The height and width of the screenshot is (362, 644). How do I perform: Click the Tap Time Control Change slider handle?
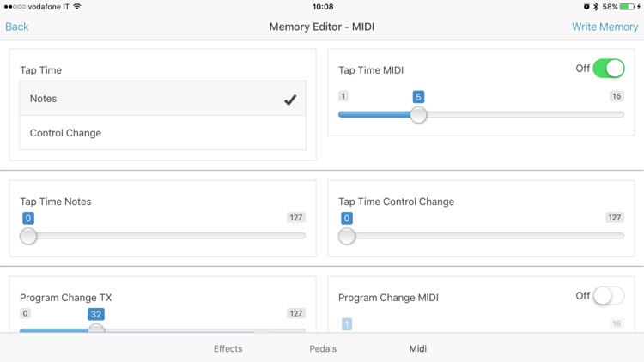(x=347, y=236)
